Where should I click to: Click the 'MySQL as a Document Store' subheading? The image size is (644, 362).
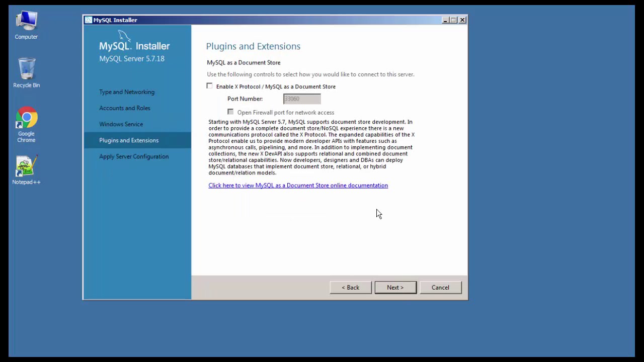click(244, 63)
